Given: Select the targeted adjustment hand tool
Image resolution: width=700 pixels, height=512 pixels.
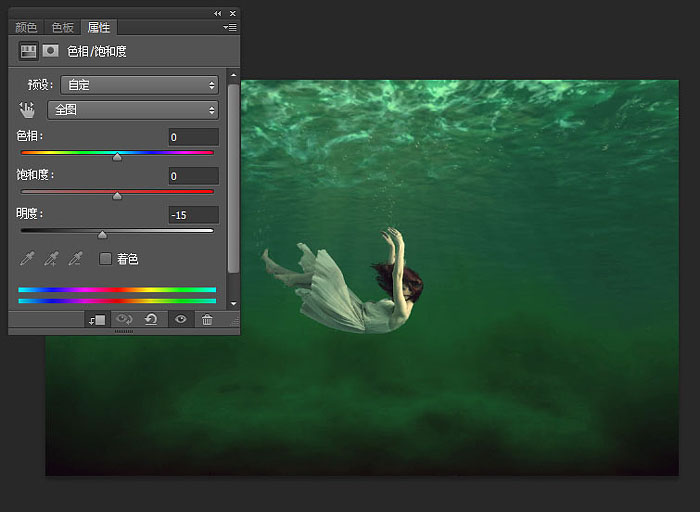Looking at the screenshot, I should point(27,110).
